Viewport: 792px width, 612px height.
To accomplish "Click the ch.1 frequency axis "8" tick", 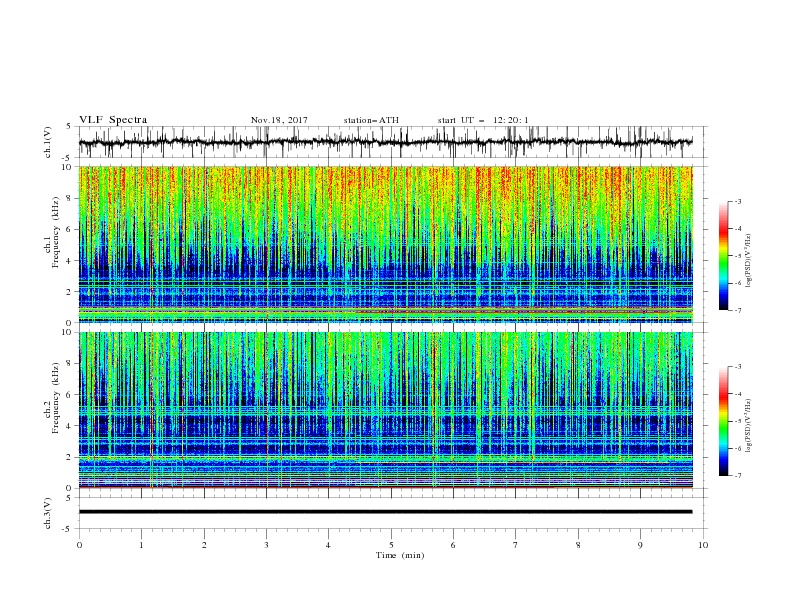I will tap(70, 198).
